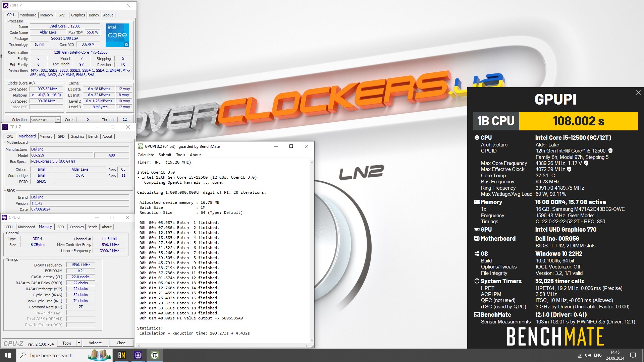Image resolution: width=644 pixels, height=362 pixels.
Task: Open the Socket #1 selection dropdown
Action: (x=58, y=120)
